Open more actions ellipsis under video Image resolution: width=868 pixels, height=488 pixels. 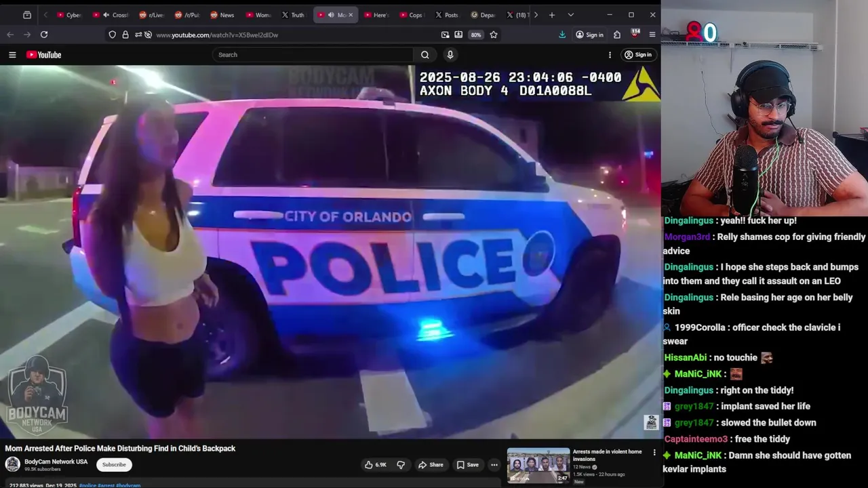tap(494, 465)
